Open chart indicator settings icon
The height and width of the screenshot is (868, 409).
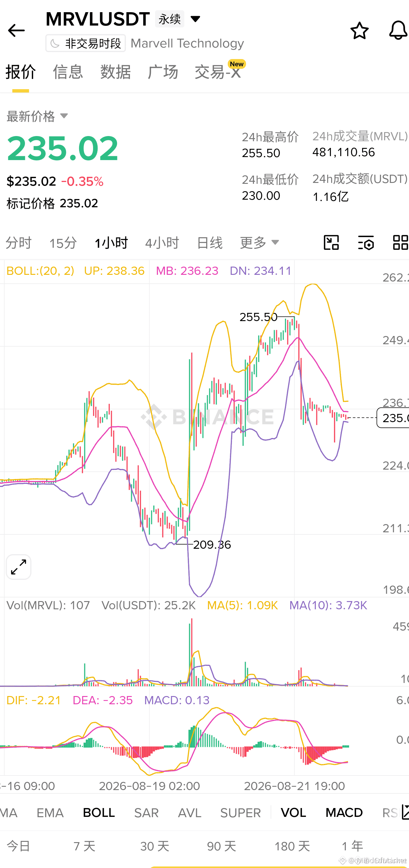point(366,243)
